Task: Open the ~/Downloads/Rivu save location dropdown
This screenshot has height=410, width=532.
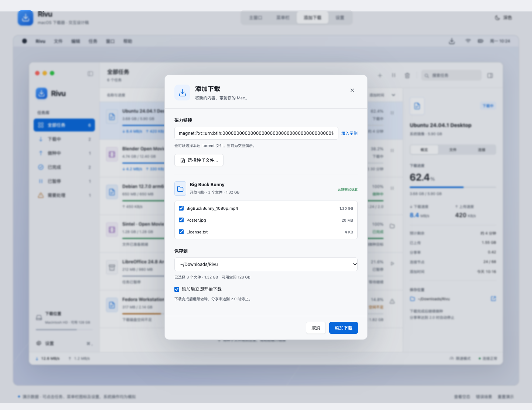Action: (x=266, y=264)
